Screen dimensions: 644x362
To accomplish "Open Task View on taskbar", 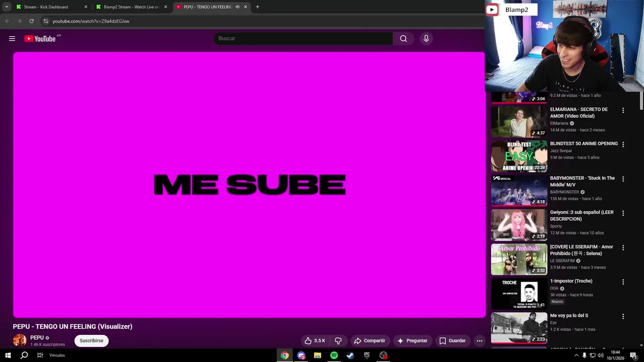I will pyautogui.click(x=40, y=355).
